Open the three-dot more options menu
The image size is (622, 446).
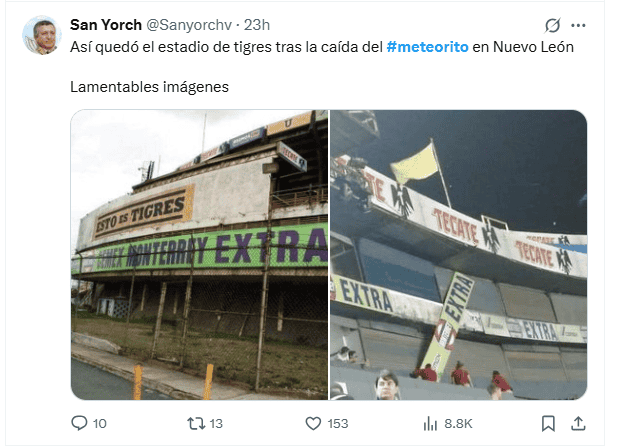(x=578, y=25)
